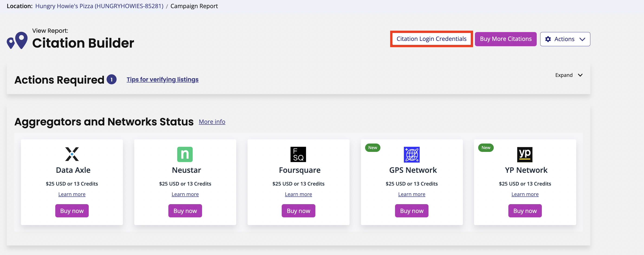644x255 pixels.
Task: Click Neustar price '$25 USD or 13 Credits'
Action: tap(185, 184)
